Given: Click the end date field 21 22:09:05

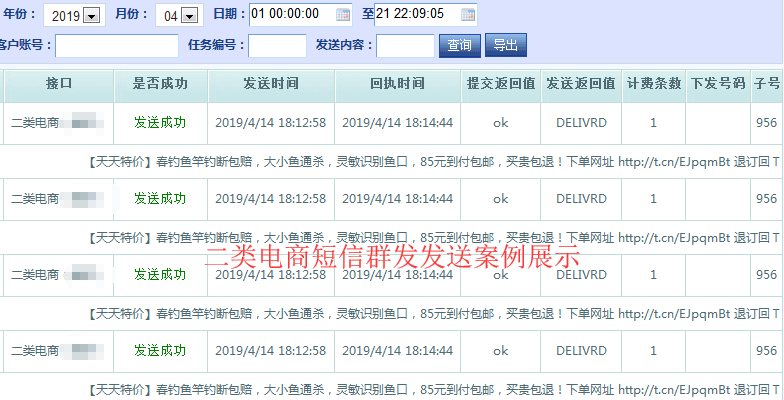Looking at the screenshot, I should coord(426,14).
